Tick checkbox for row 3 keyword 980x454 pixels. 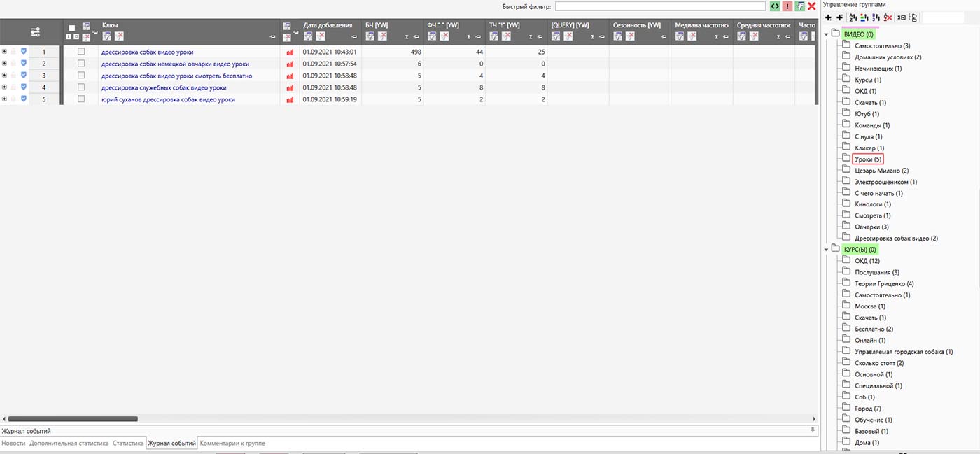(x=81, y=75)
